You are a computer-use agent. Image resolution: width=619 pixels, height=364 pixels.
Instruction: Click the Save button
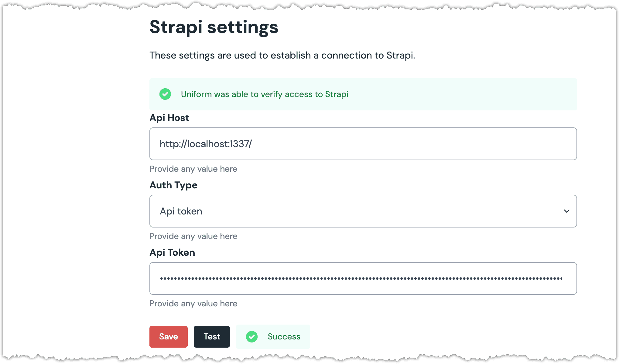click(x=169, y=337)
